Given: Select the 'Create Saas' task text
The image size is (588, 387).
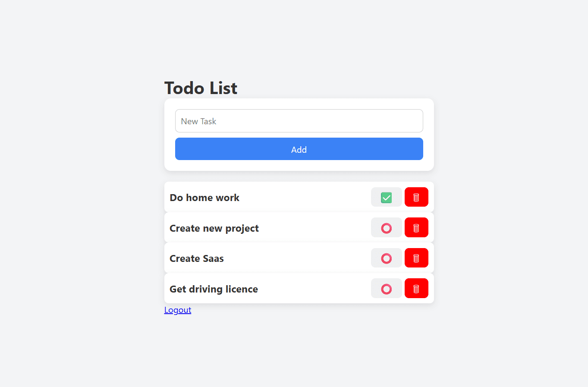Looking at the screenshot, I should click(196, 258).
